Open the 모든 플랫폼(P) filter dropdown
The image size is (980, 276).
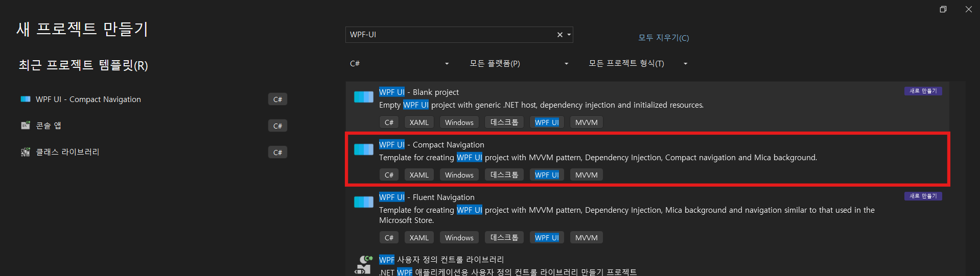[x=519, y=64]
